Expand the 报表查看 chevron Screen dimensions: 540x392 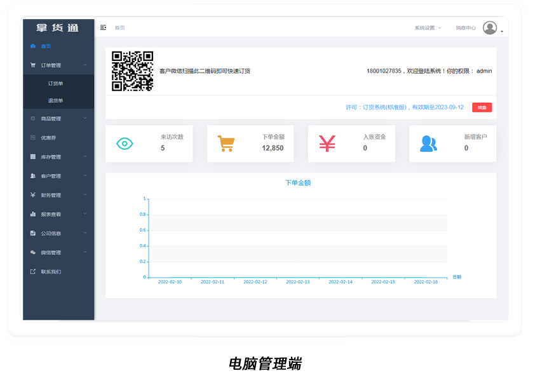click(85, 214)
